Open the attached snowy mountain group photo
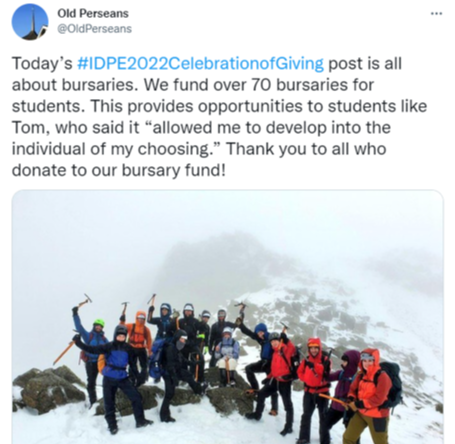Image resolution: width=455 pixels, height=444 pixels. 228,317
